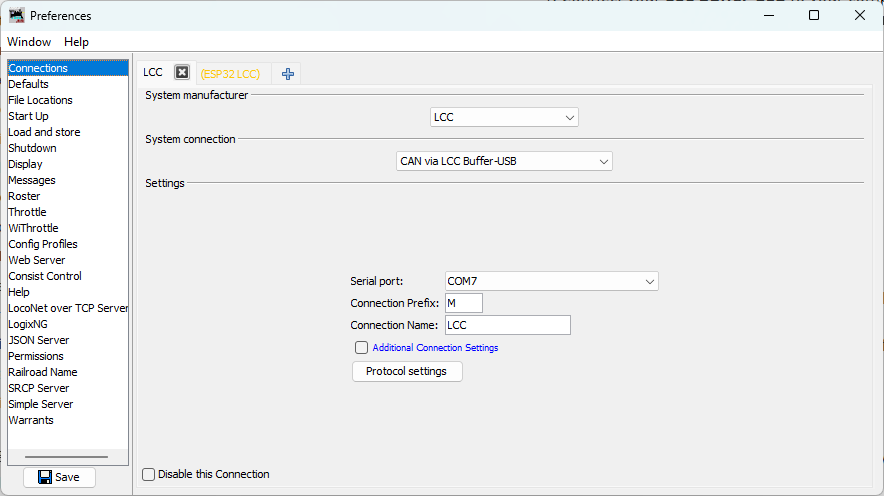Select Roster preferences
This screenshot has height=496, width=884.
[68, 196]
